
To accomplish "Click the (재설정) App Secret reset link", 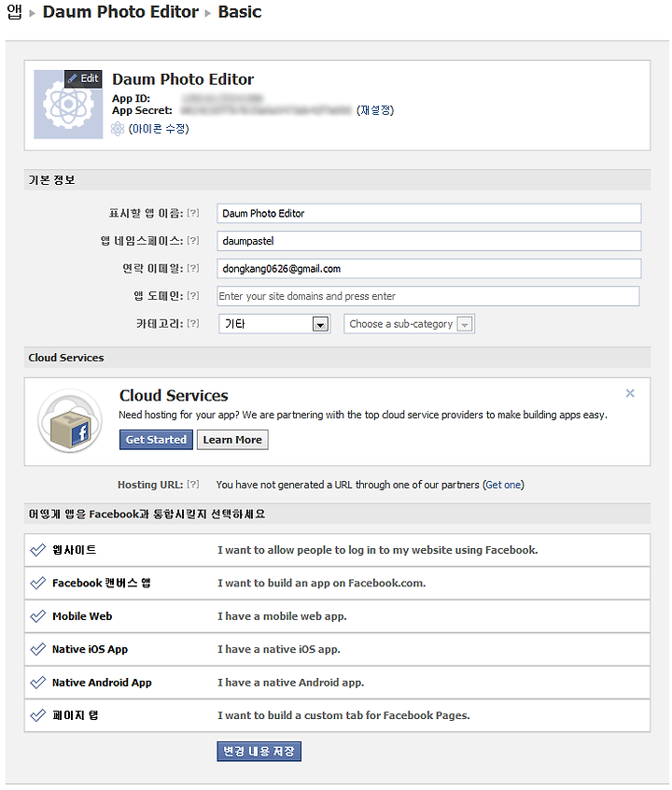I will [x=375, y=110].
